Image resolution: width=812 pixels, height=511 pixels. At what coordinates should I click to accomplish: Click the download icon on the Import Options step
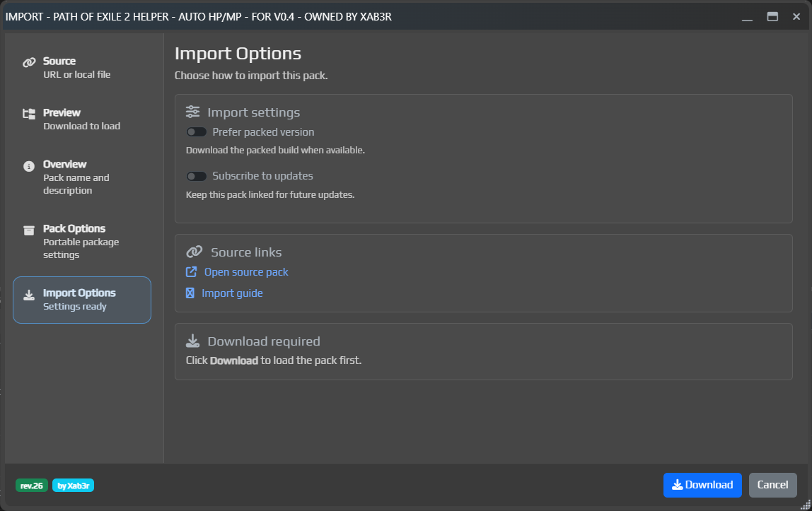[x=28, y=293]
